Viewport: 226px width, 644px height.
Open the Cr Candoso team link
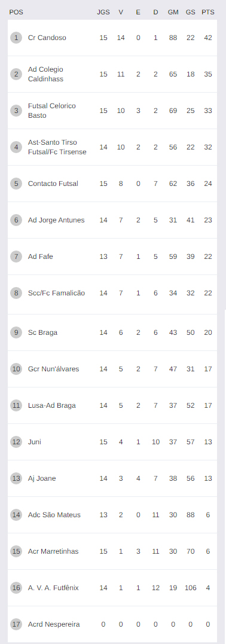pyautogui.click(x=47, y=38)
